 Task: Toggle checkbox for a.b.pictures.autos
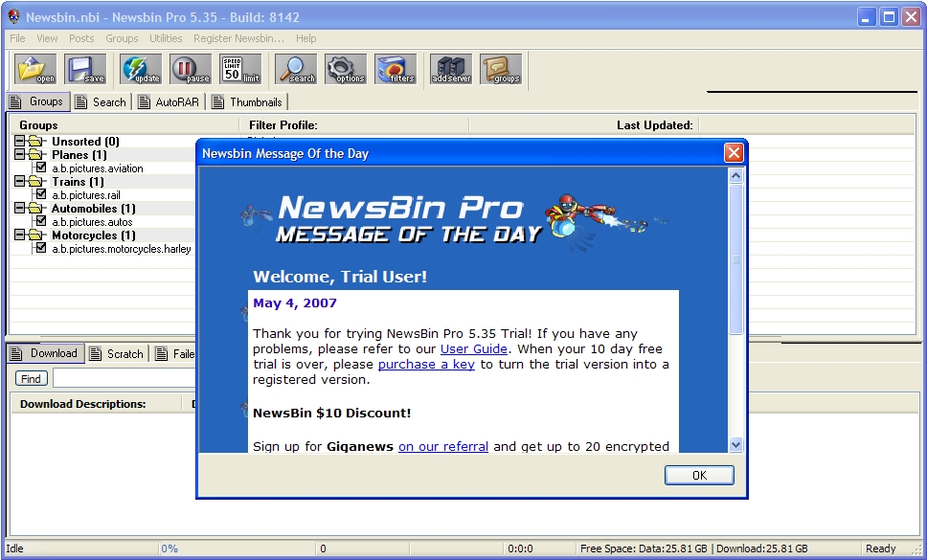[x=41, y=221]
